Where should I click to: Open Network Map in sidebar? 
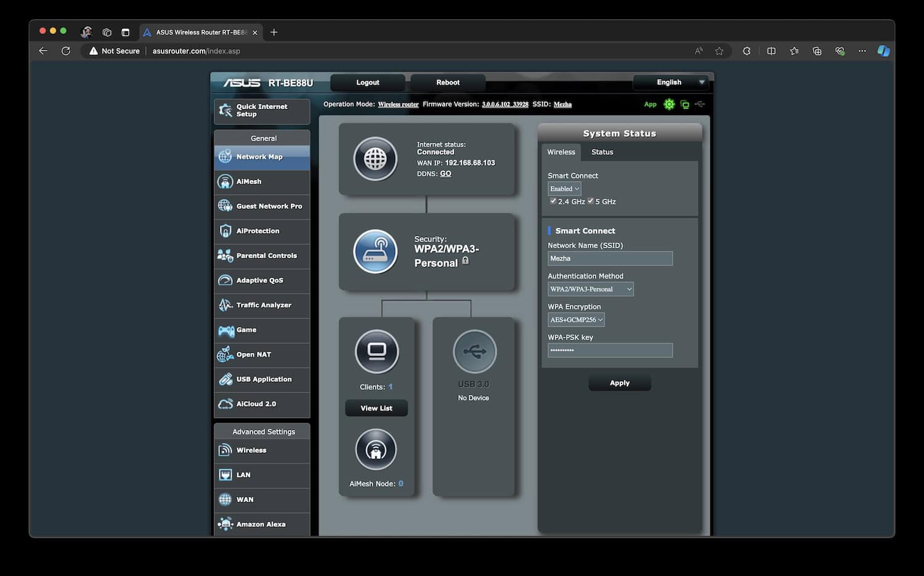click(262, 157)
